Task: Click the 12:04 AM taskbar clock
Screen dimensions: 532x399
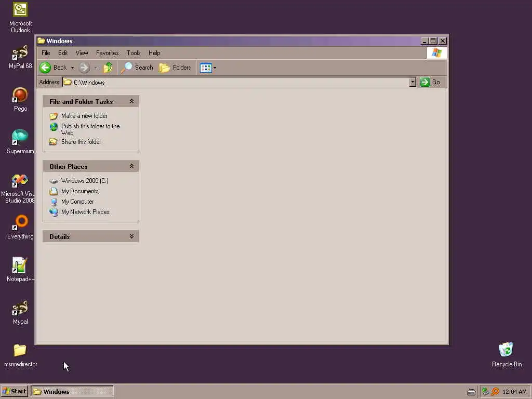Action: tap(514, 392)
